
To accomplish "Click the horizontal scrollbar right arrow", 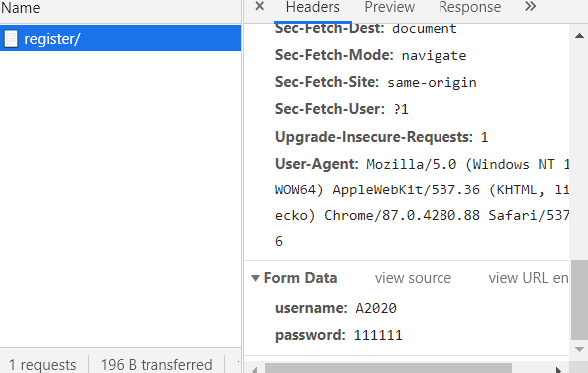I will [x=558, y=369].
